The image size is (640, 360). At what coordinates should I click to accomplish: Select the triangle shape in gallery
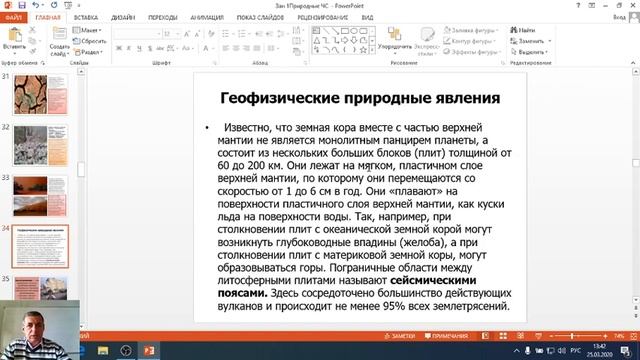click(x=317, y=40)
